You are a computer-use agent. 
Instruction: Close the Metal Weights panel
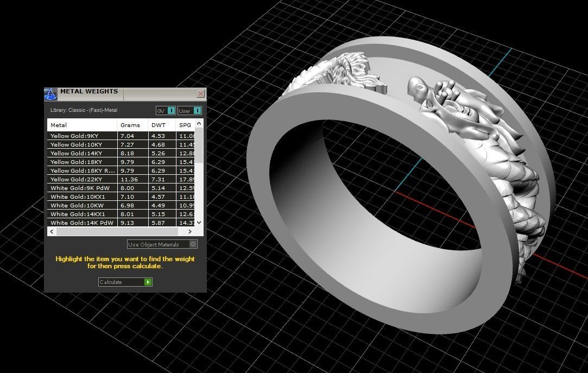201,94
